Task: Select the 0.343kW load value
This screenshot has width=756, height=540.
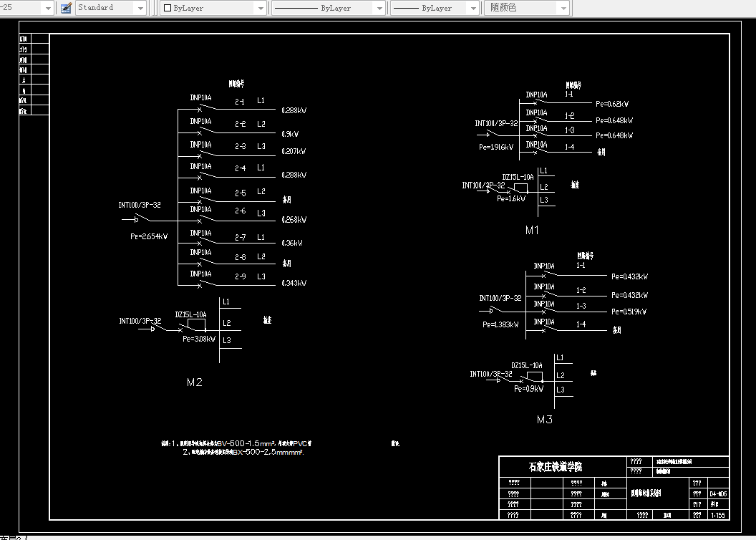Action: pos(294,283)
